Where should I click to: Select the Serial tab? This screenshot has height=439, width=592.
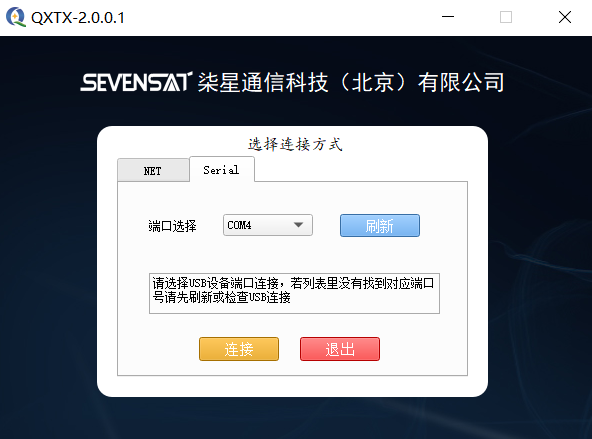coord(222,169)
